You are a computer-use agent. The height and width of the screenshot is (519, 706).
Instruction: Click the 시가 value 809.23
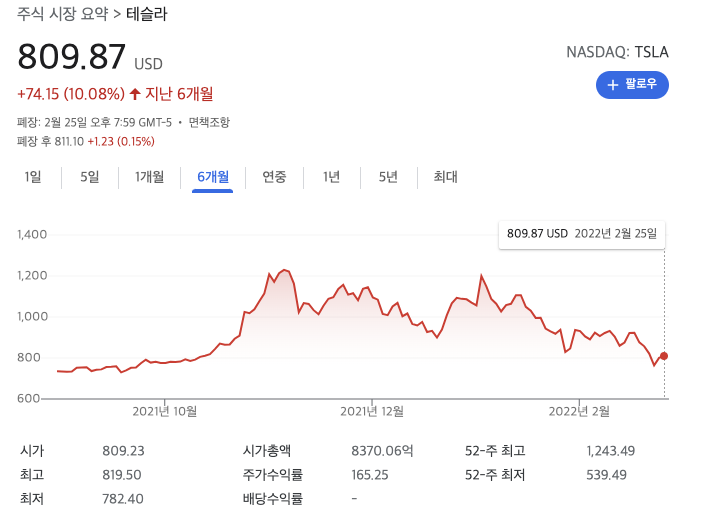[123, 451]
